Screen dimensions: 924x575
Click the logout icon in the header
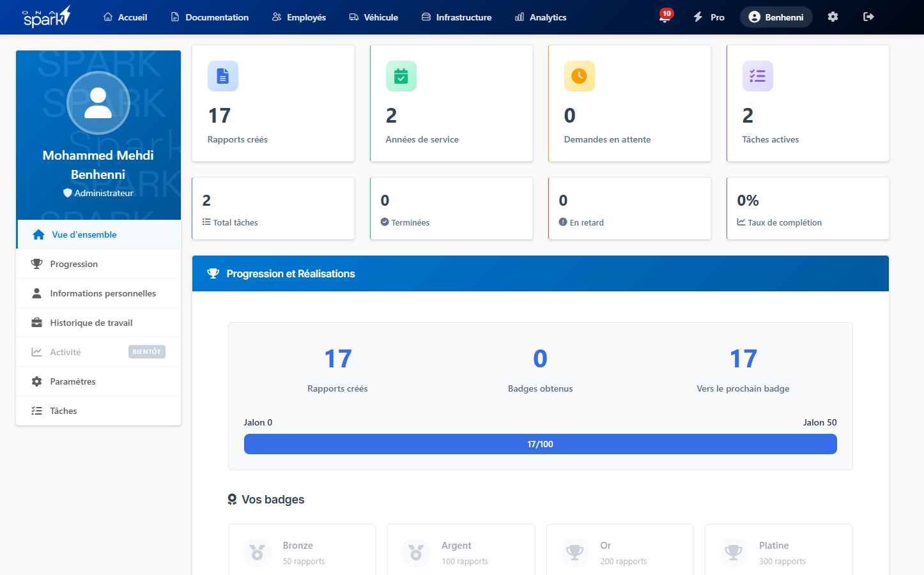[868, 17]
